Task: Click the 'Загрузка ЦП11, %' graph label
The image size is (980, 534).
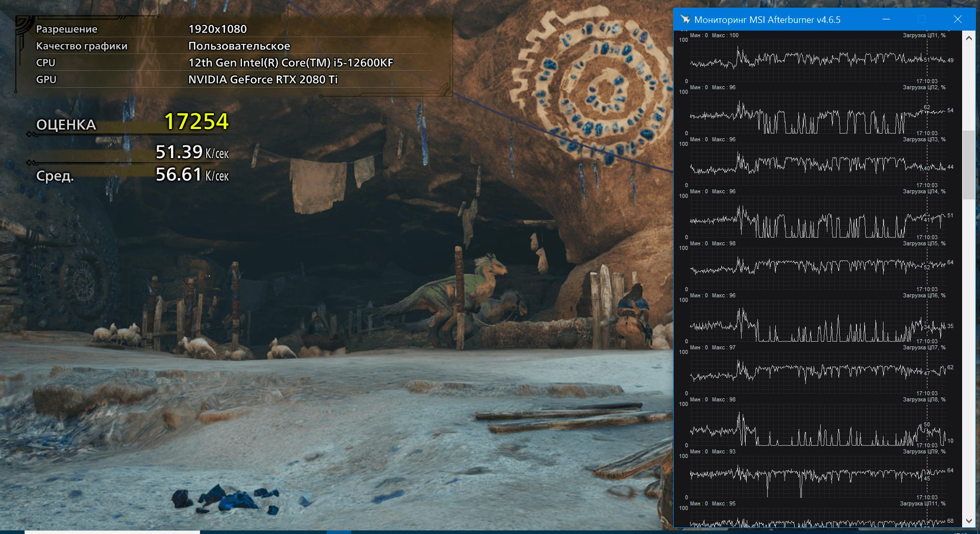Action: pos(922,503)
